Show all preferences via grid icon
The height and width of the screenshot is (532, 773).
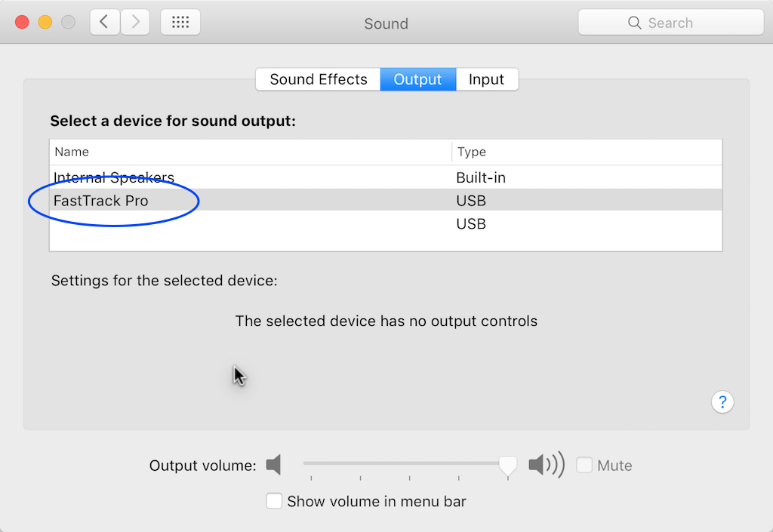click(180, 22)
